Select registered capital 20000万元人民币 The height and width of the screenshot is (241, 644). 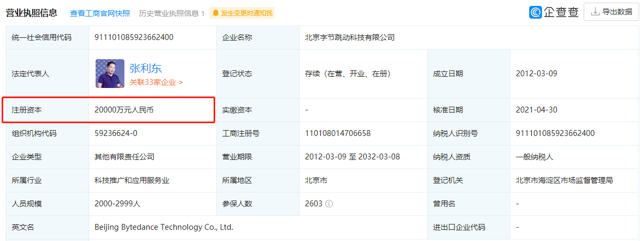tap(124, 110)
